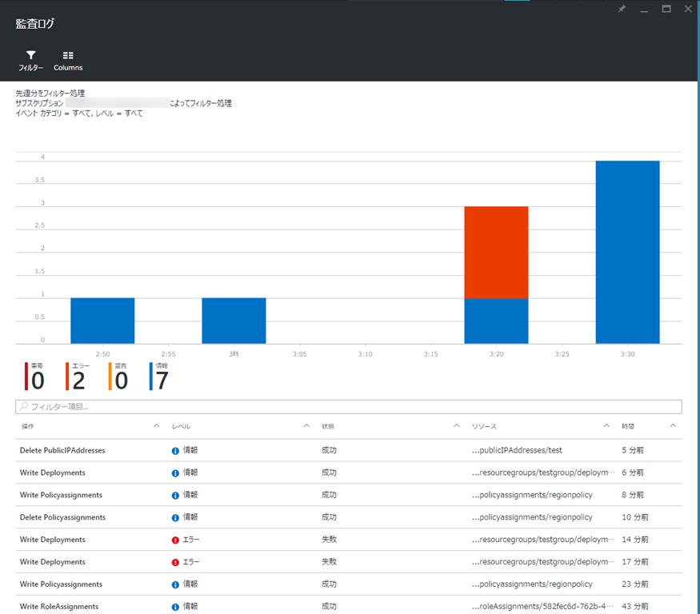Image resolution: width=700 pixels, height=614 pixels.
Task: Sort by 時間 column chevron
Action: tap(673, 426)
